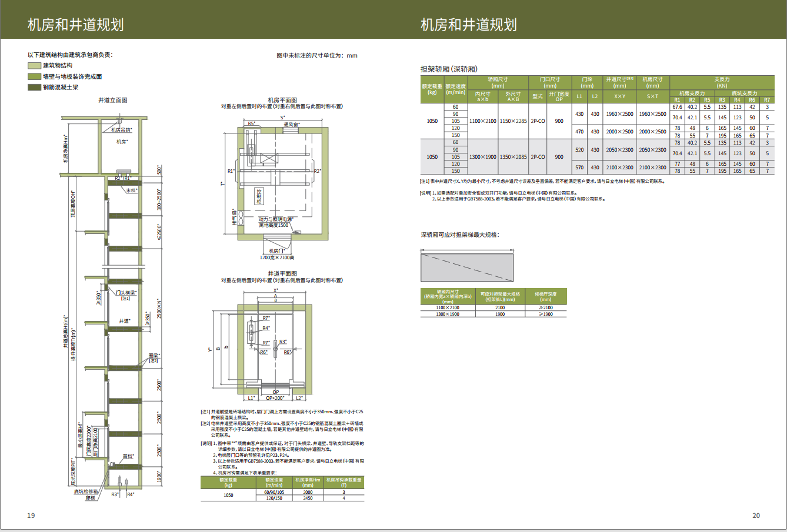The height and width of the screenshot is (532, 787).
Task: Click the R1 value 67.6
Action: tap(677, 107)
